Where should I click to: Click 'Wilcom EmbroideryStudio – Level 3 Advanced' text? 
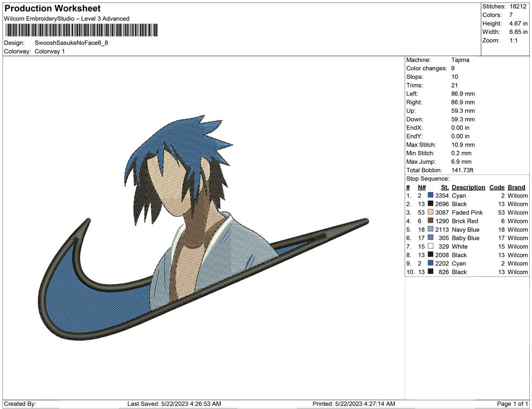[x=67, y=19]
